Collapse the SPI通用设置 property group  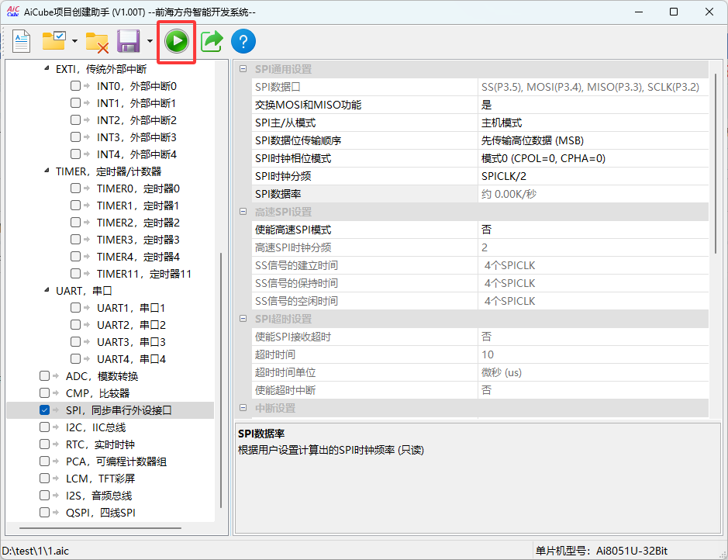(x=243, y=69)
